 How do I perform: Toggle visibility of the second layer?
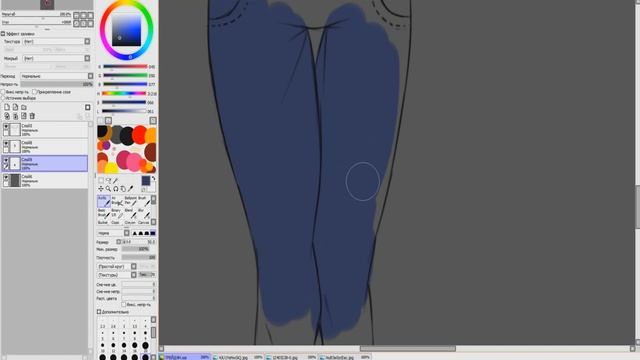coord(6,144)
